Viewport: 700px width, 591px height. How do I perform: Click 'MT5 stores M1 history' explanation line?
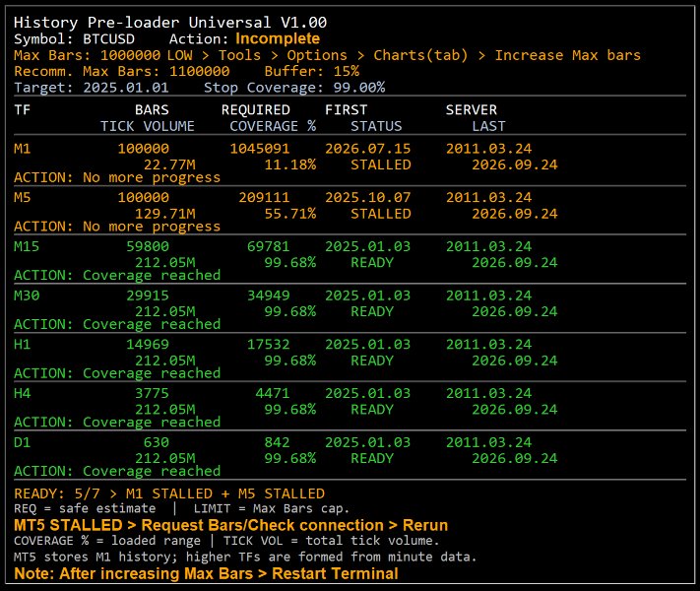tap(245, 558)
